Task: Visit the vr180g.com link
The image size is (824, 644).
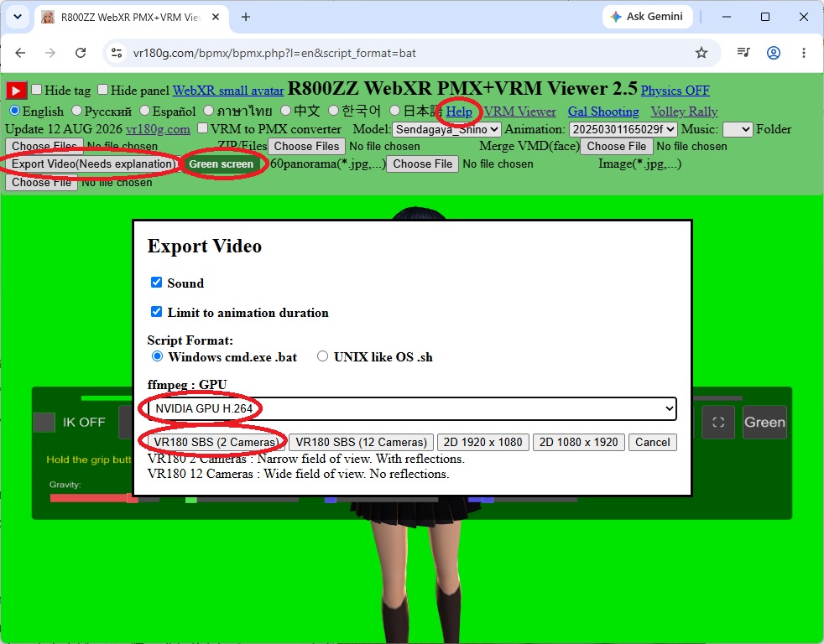Action: point(158,129)
